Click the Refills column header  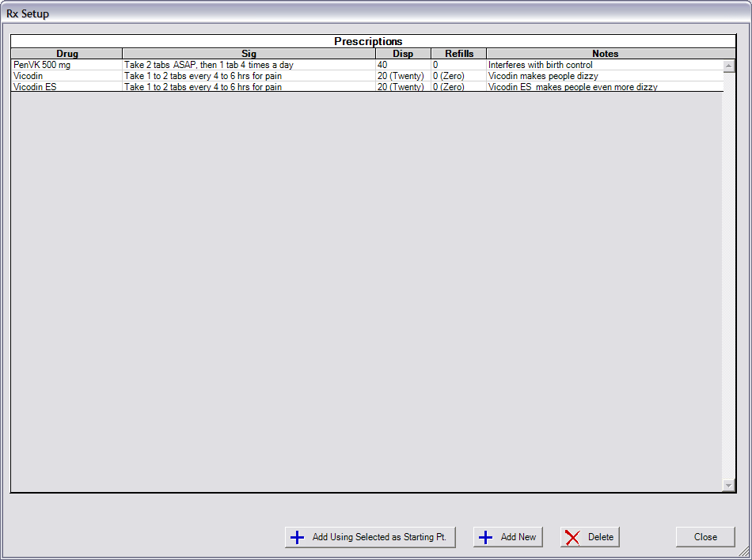(458, 54)
